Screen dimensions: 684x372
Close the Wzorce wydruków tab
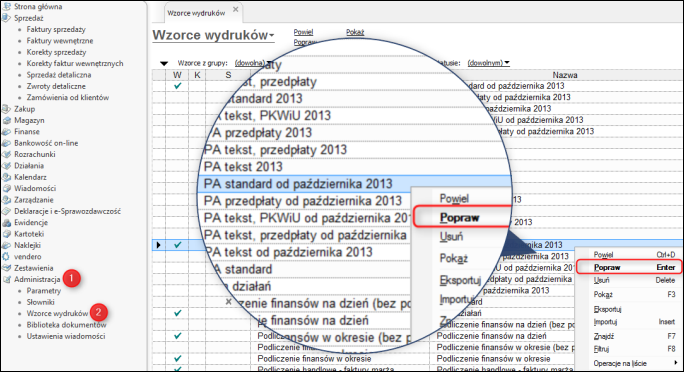[x=236, y=9]
